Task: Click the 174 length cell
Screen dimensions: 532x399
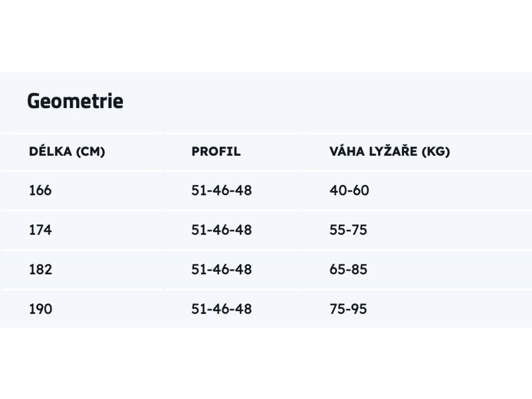Action: pos(41,230)
